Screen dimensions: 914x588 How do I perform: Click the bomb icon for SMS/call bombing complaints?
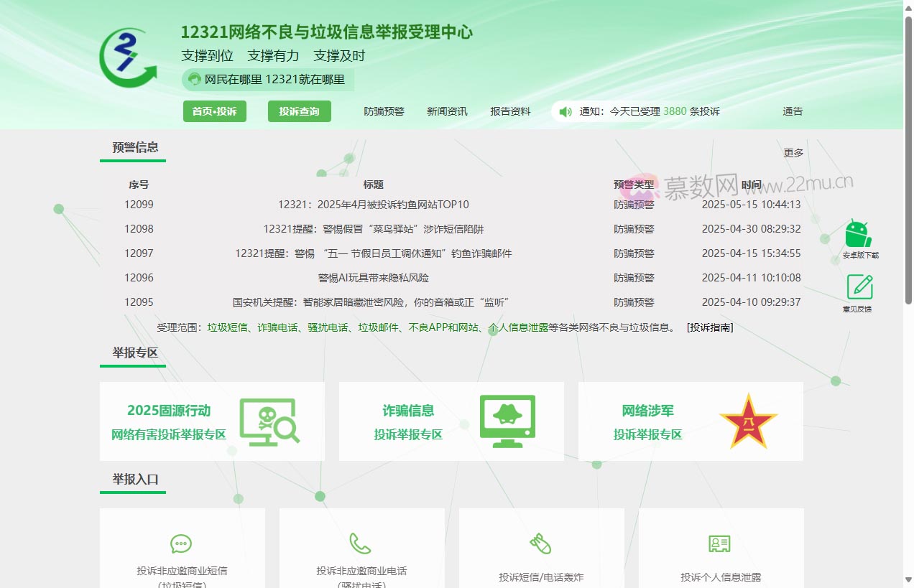541,544
